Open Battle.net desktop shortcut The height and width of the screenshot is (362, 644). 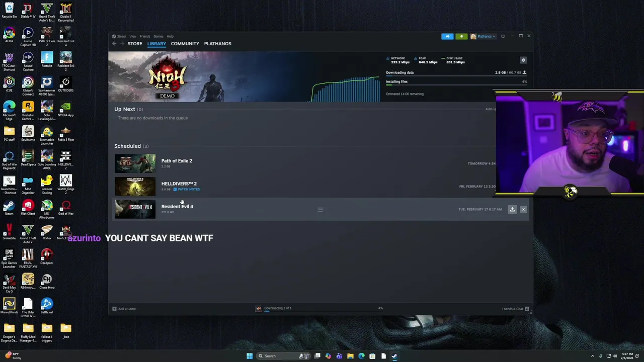point(47,307)
